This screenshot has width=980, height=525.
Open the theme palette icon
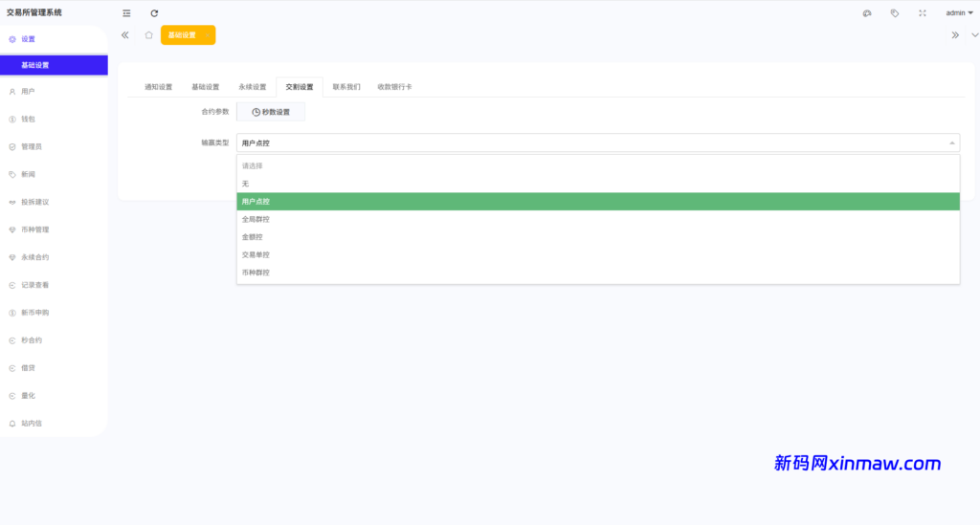coord(867,13)
